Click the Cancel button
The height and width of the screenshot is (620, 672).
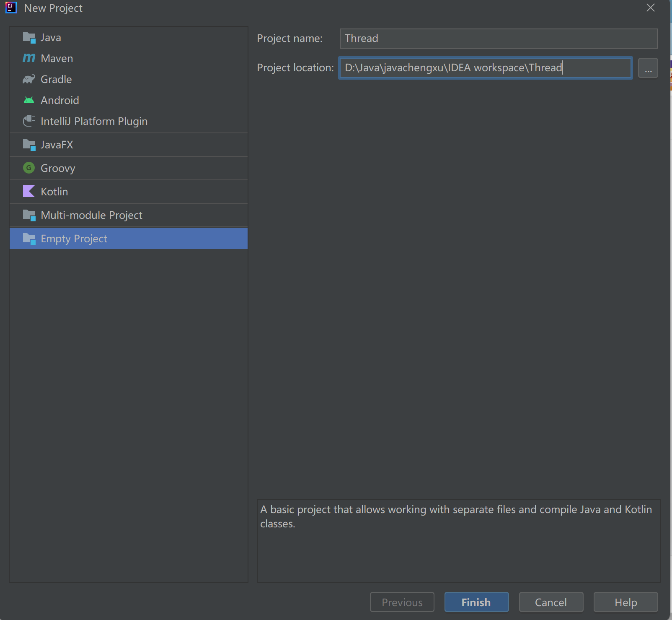(551, 602)
